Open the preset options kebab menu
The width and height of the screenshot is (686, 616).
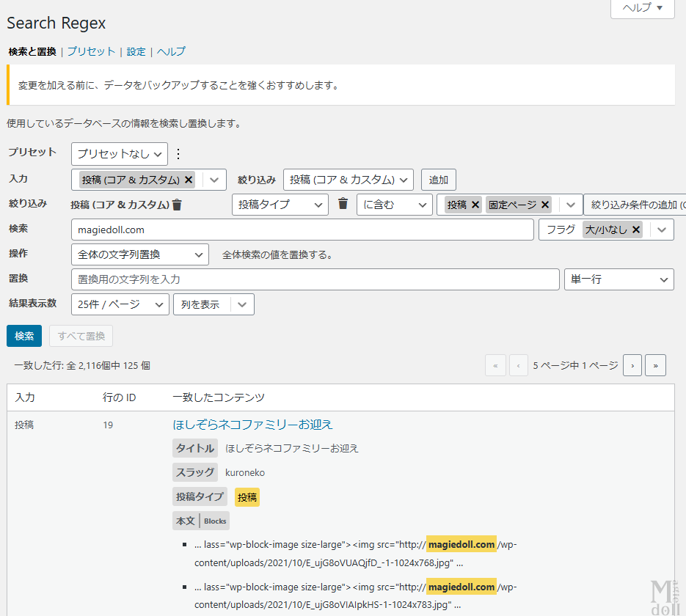click(178, 154)
